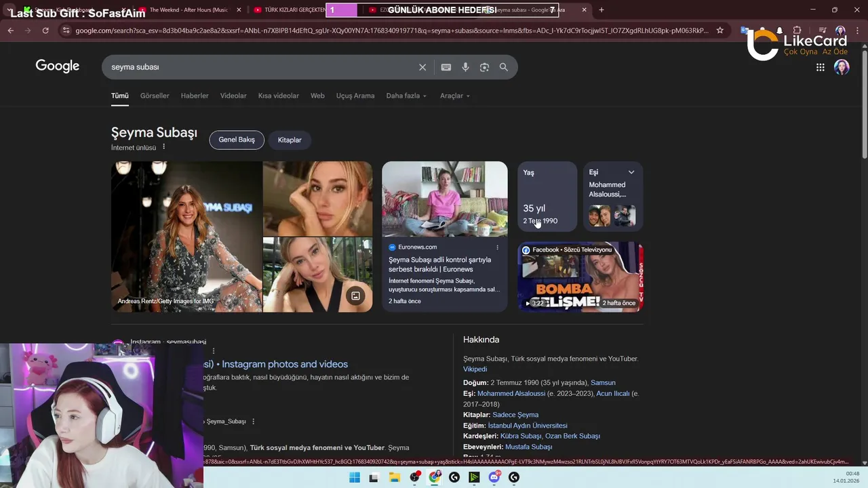Switch to the Görseller tab
Screen dimensions: 868x488
(x=155, y=96)
